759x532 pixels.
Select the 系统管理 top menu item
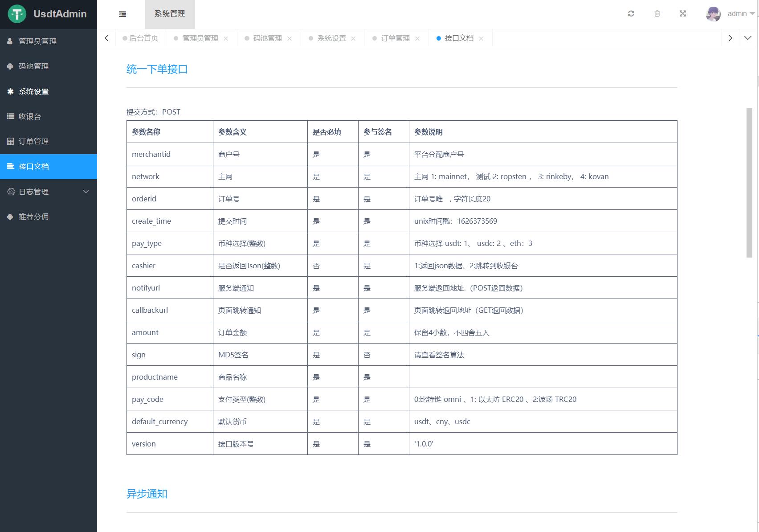170,14
